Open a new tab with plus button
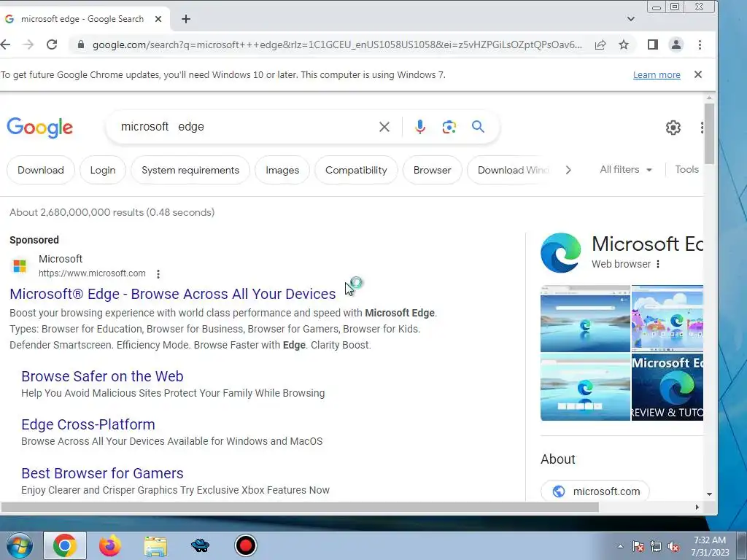Image resolution: width=747 pixels, height=560 pixels. click(186, 19)
